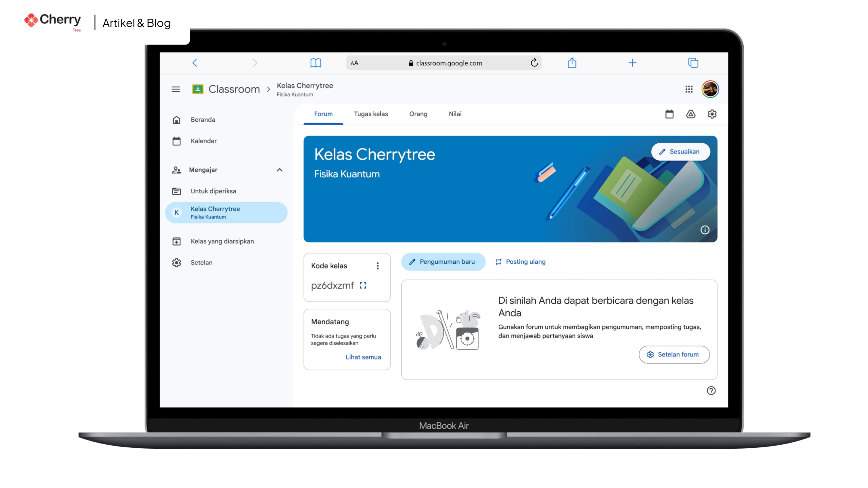Click the class code pz6dxzmf

coord(332,285)
